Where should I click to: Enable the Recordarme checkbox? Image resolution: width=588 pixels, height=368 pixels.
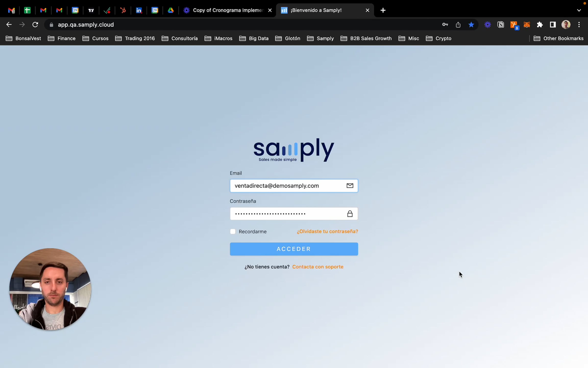233,231
